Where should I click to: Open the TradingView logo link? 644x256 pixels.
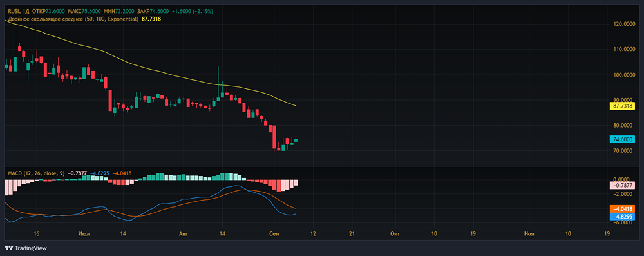26,248
